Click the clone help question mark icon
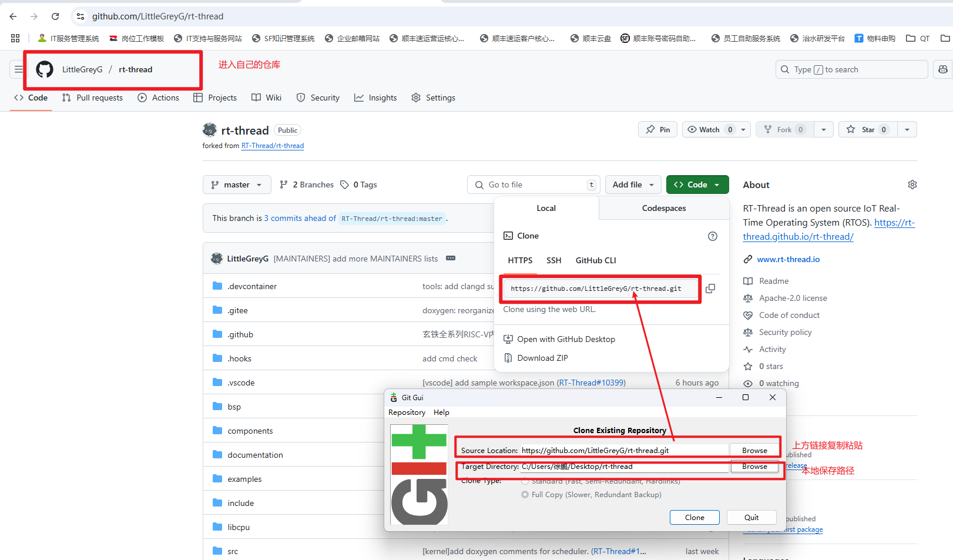This screenshot has height=560, width=953. click(x=713, y=236)
